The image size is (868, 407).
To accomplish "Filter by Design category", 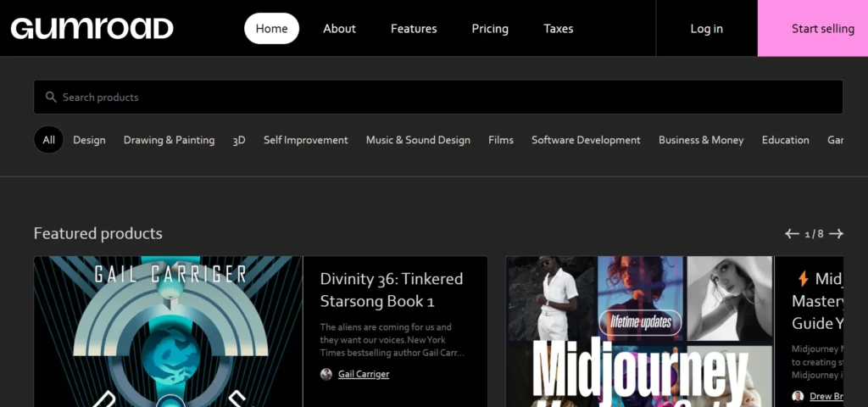I will (89, 140).
